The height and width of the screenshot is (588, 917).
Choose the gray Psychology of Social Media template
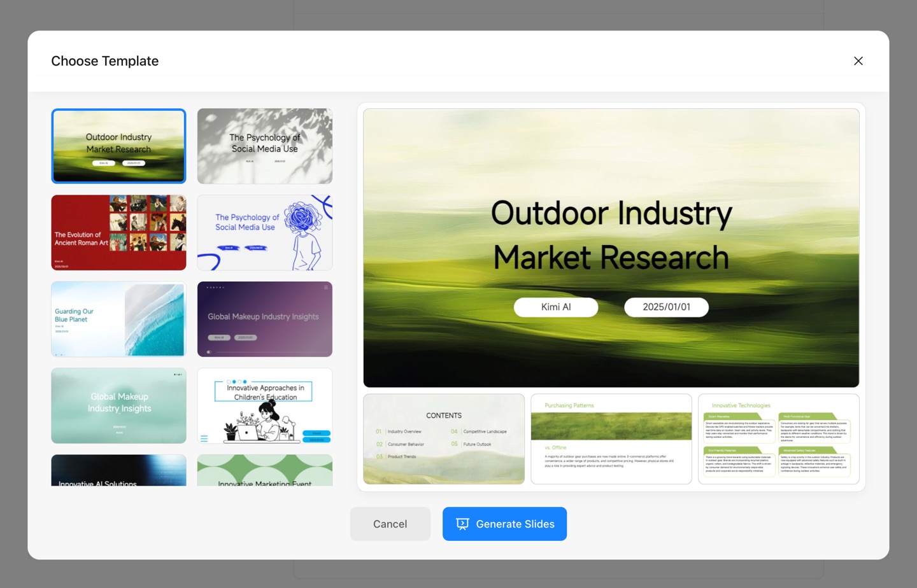pyautogui.click(x=265, y=146)
